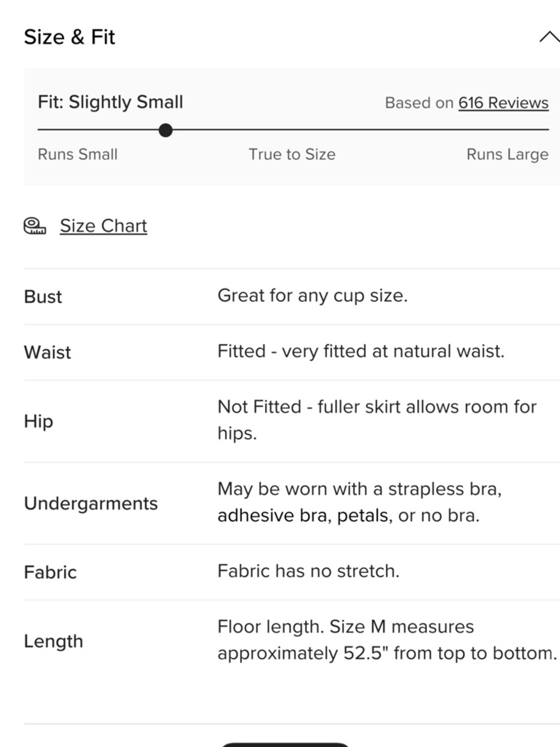Image resolution: width=560 pixels, height=747 pixels.
Task: Select the Length row label
Action: click(x=53, y=641)
